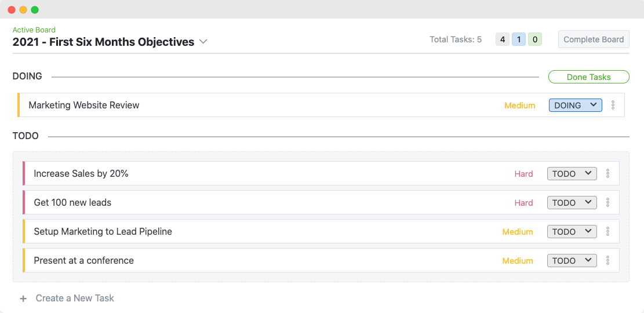Open three-dot menu for Present at a conference
Image resolution: width=644 pixels, height=313 pixels.
(607, 260)
